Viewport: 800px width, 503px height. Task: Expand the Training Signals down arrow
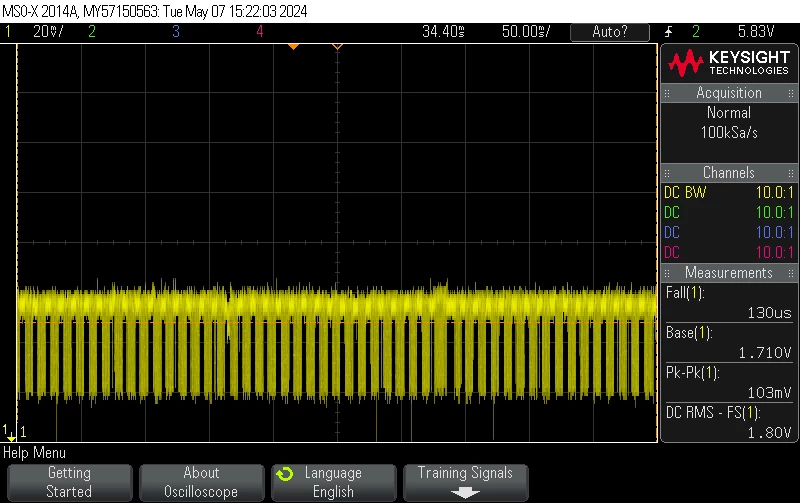tap(465, 492)
